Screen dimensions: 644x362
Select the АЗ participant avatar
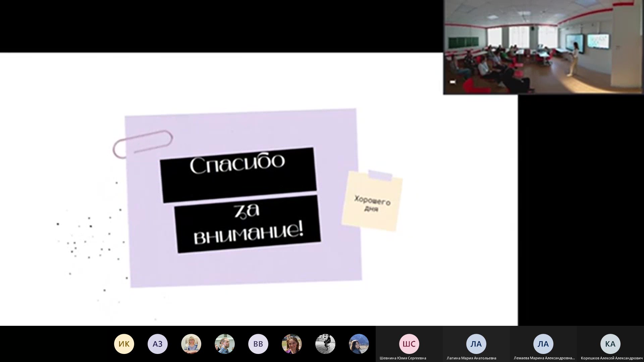point(157,344)
